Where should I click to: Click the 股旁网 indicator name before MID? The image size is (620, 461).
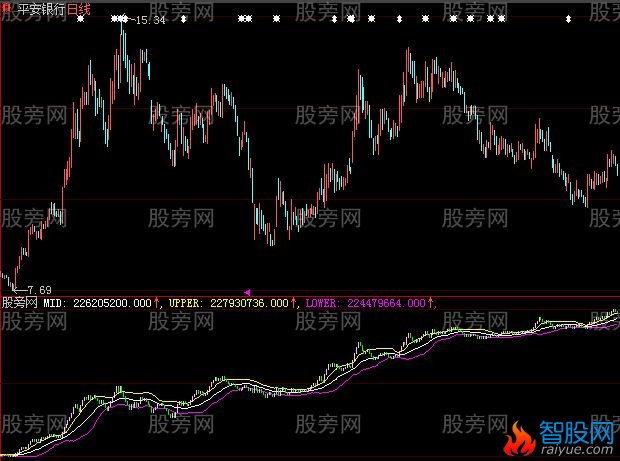[19, 303]
